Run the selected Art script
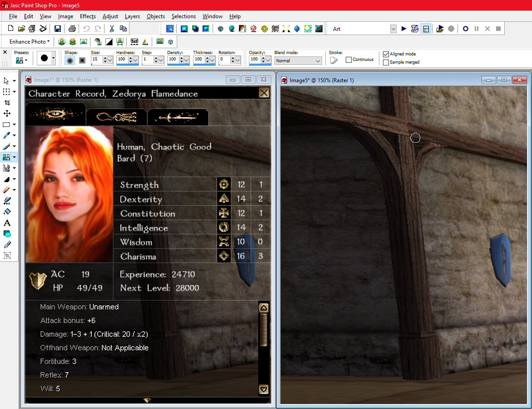 coord(404,29)
